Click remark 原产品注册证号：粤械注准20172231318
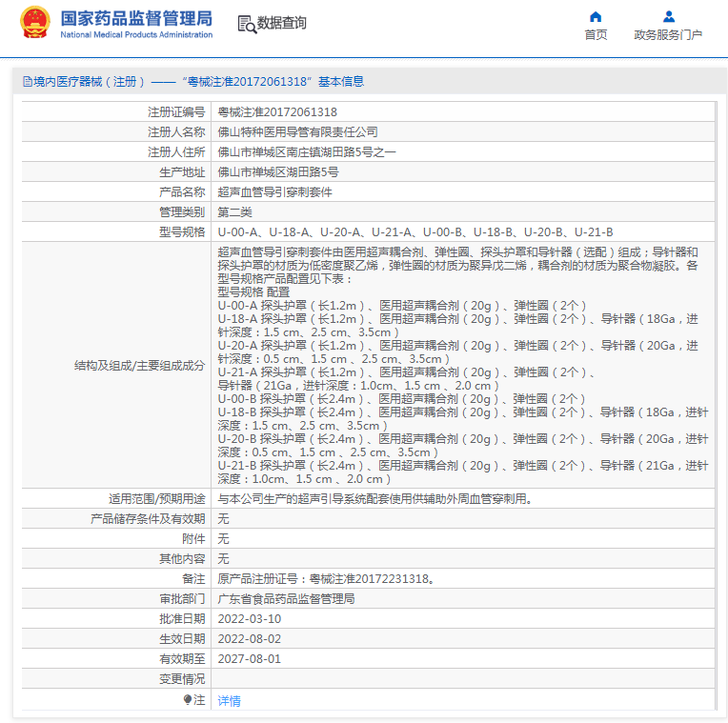 pyautogui.click(x=326, y=578)
